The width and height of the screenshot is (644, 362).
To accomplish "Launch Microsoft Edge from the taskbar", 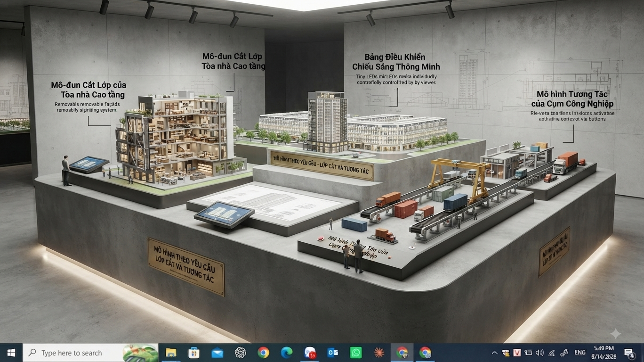I will coord(286,353).
